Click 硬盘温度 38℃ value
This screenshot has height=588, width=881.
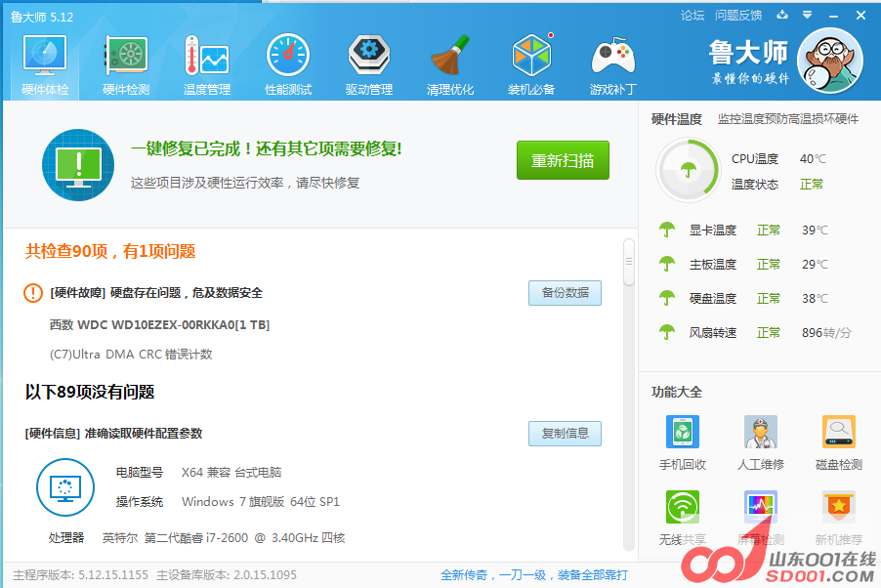click(815, 299)
